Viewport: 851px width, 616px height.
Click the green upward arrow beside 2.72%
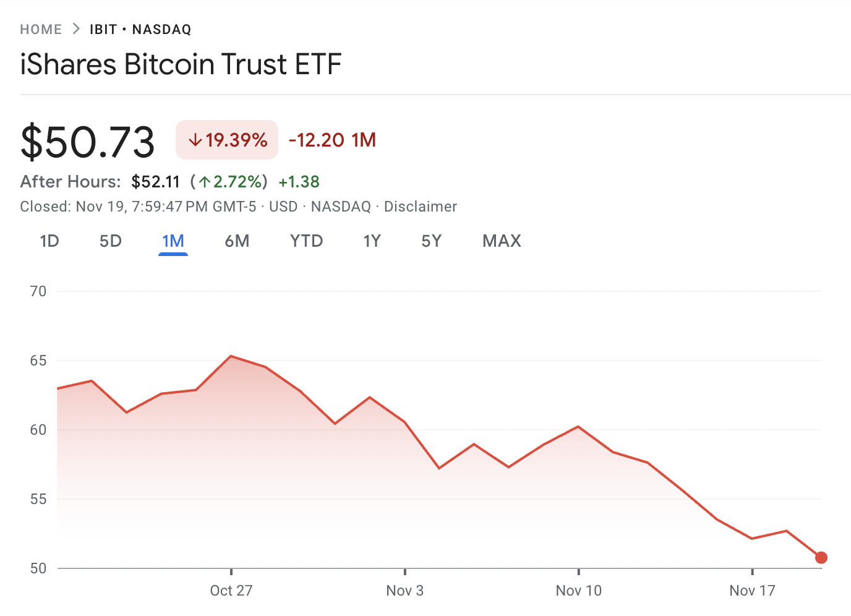pos(204,182)
